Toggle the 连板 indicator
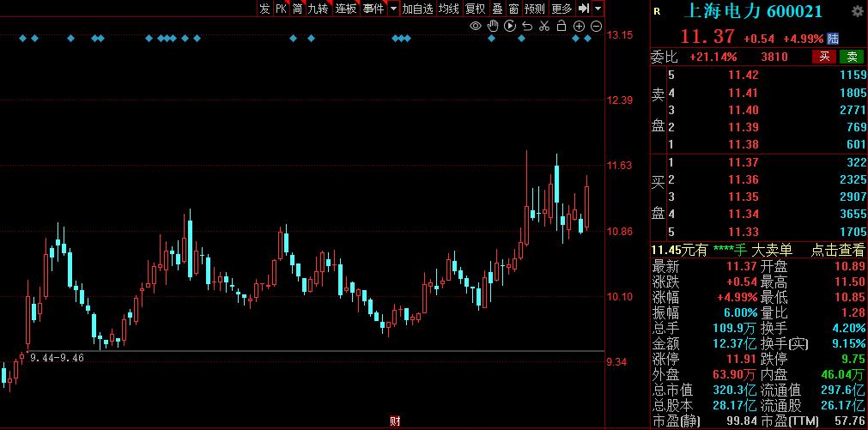 point(346,9)
